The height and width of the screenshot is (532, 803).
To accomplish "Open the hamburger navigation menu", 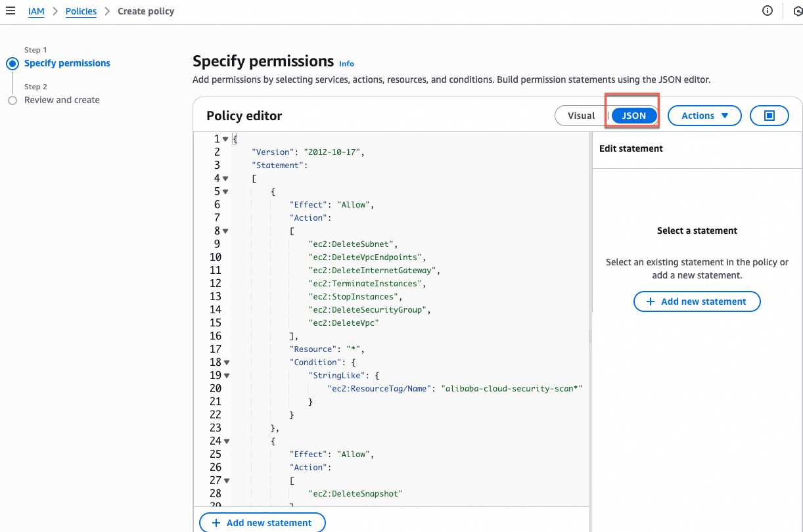I will click(x=11, y=11).
